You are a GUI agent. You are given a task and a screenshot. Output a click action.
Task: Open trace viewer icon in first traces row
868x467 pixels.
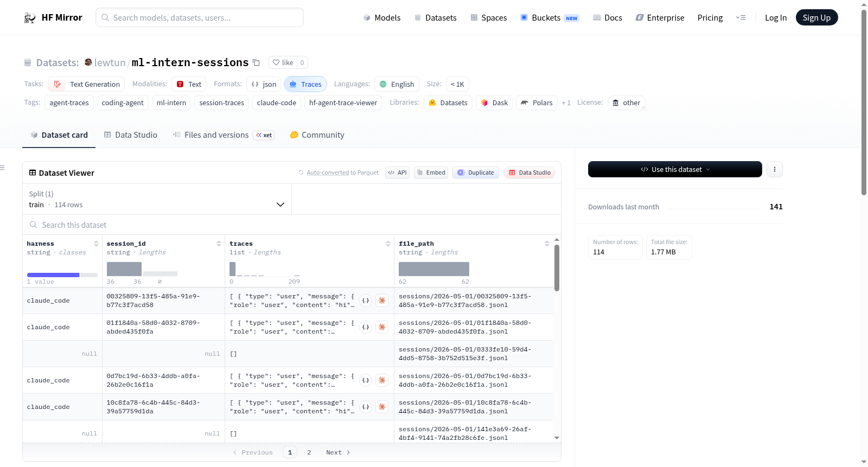pyautogui.click(x=382, y=300)
